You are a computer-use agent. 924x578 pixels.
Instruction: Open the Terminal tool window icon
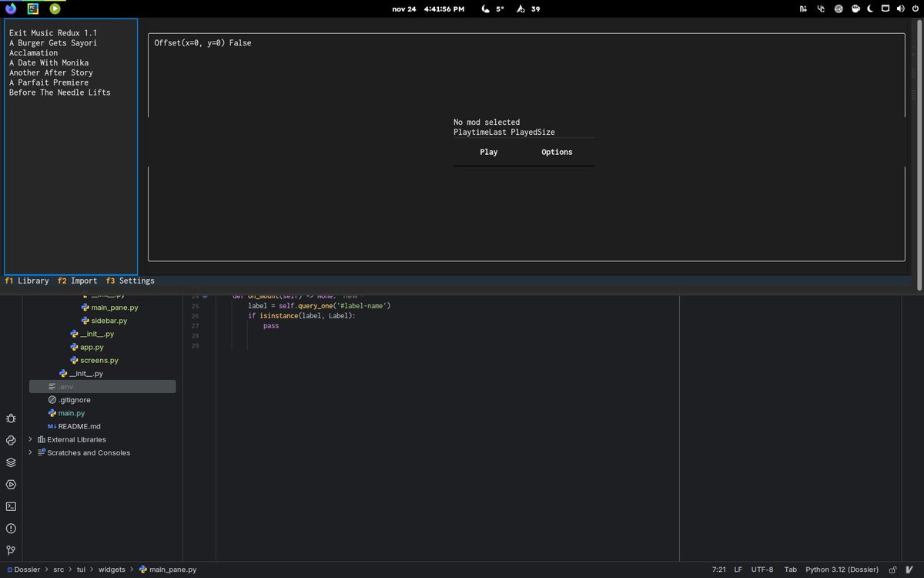pos(11,506)
